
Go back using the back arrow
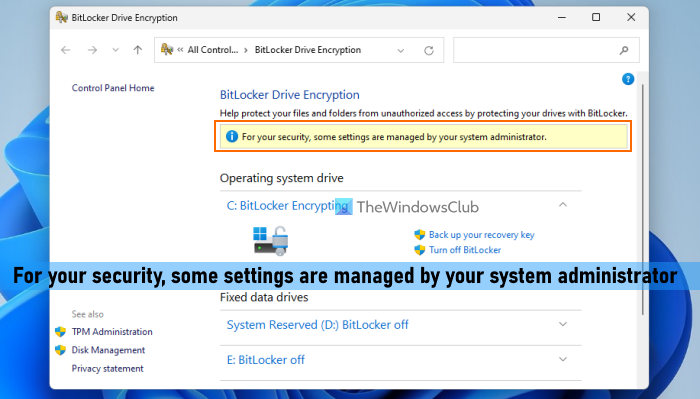tap(66, 50)
